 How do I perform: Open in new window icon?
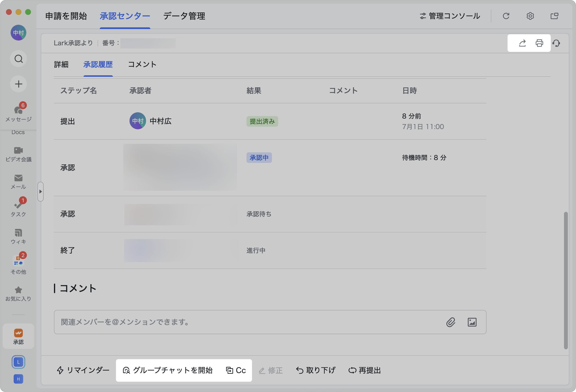[554, 16]
